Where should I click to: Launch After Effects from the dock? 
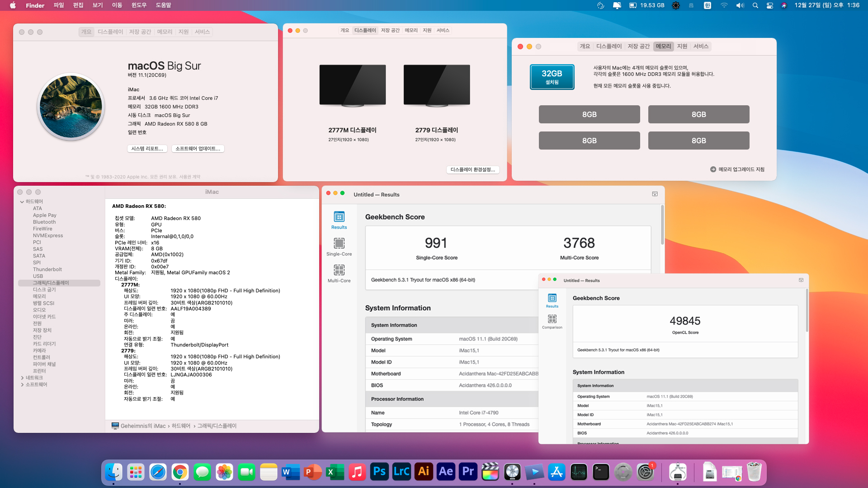tap(446, 472)
